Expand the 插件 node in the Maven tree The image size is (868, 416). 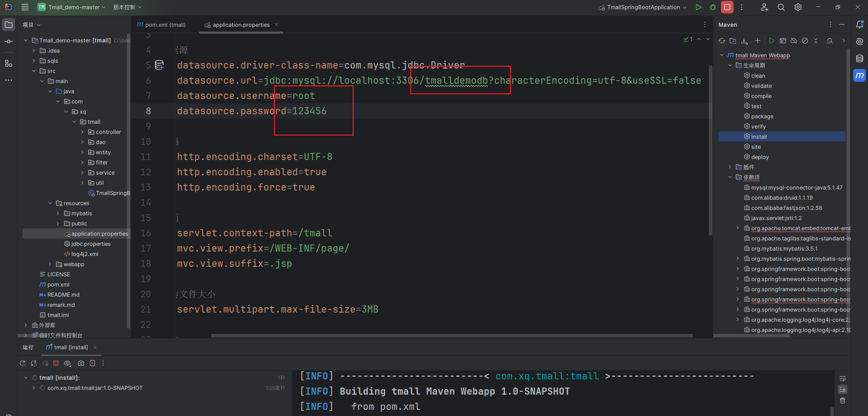tap(730, 167)
